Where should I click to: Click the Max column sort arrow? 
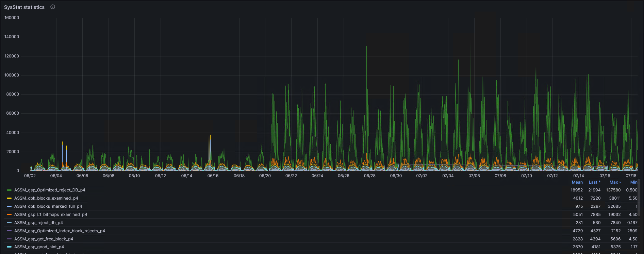tap(620, 182)
